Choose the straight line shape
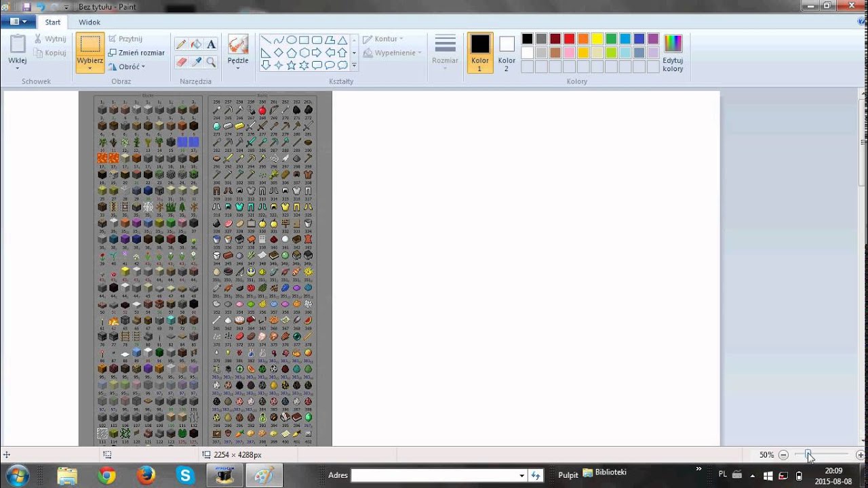This screenshot has width=868, height=488. (x=266, y=40)
